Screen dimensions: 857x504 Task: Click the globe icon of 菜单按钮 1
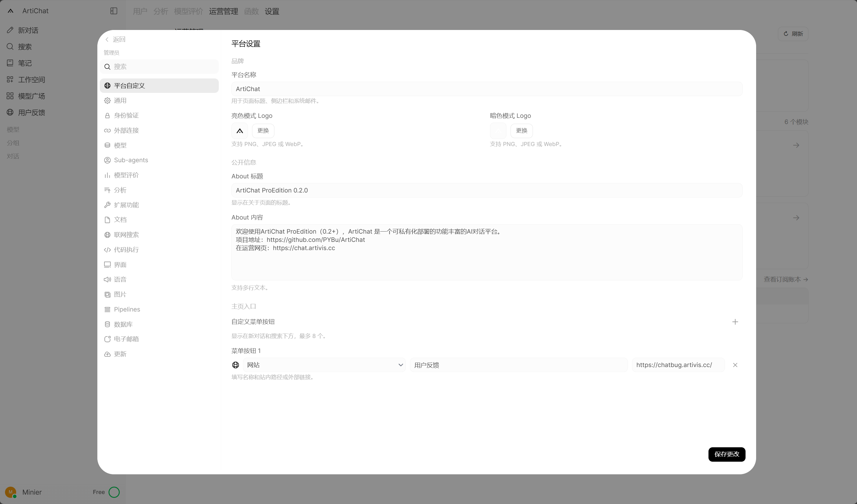coord(235,365)
